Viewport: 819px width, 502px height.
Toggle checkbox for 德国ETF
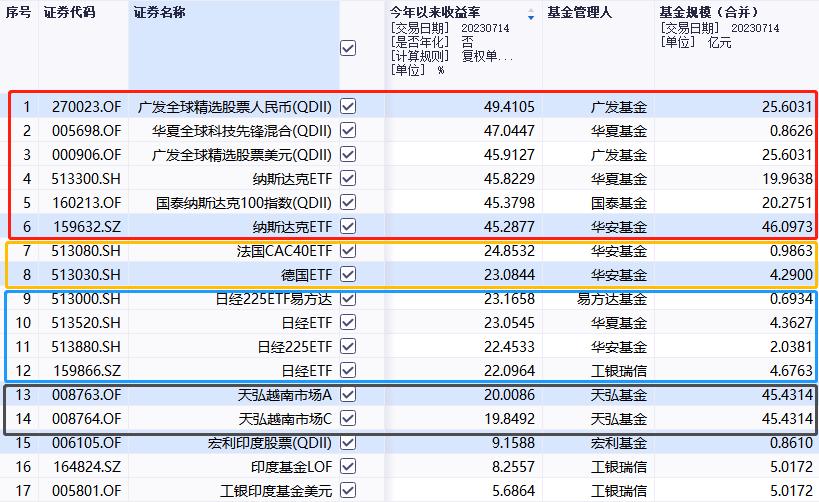click(348, 275)
